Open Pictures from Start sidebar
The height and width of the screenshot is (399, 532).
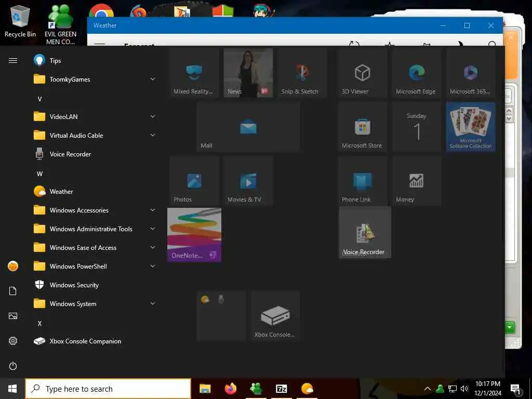click(x=13, y=316)
